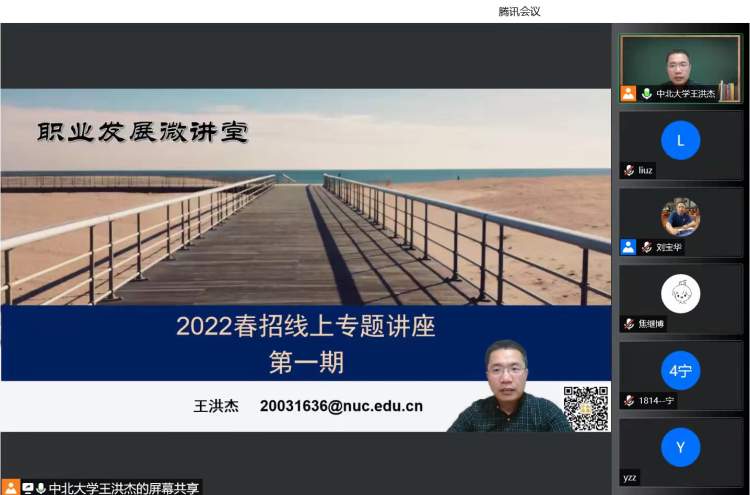The image size is (750, 495).
Task: Click the muted microphone icon next to 1814--宁
Action: pyautogui.click(x=629, y=400)
